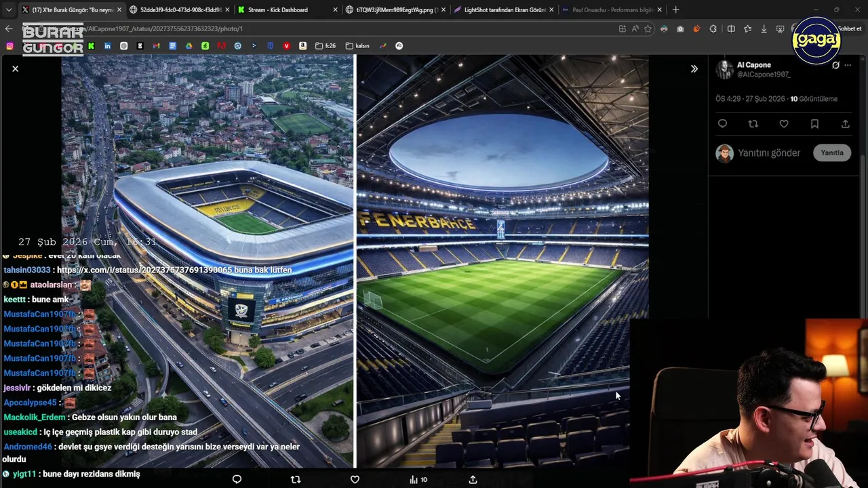The image size is (868, 488).
Task: Close the Stream - Kick Dashboard tab
Action: [x=335, y=9]
